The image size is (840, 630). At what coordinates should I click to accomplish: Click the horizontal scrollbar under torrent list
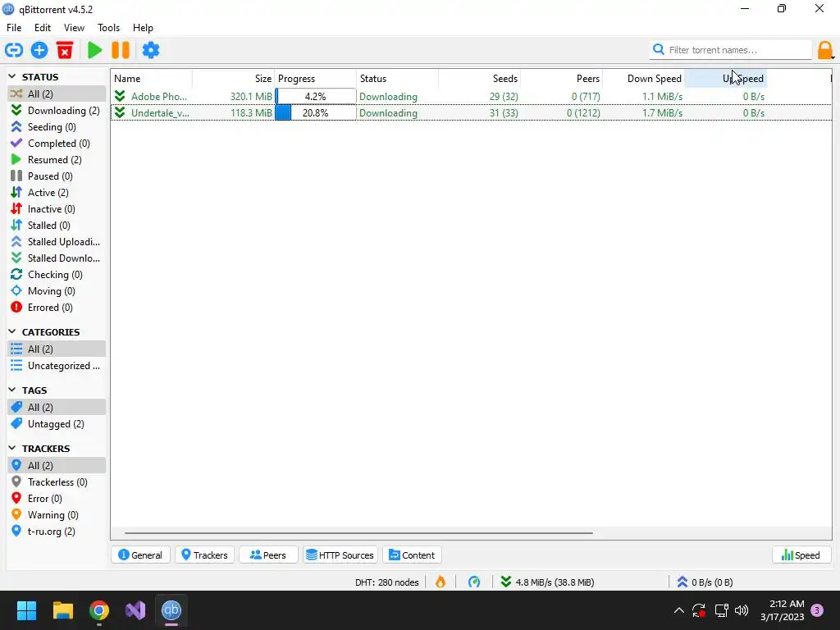358,533
